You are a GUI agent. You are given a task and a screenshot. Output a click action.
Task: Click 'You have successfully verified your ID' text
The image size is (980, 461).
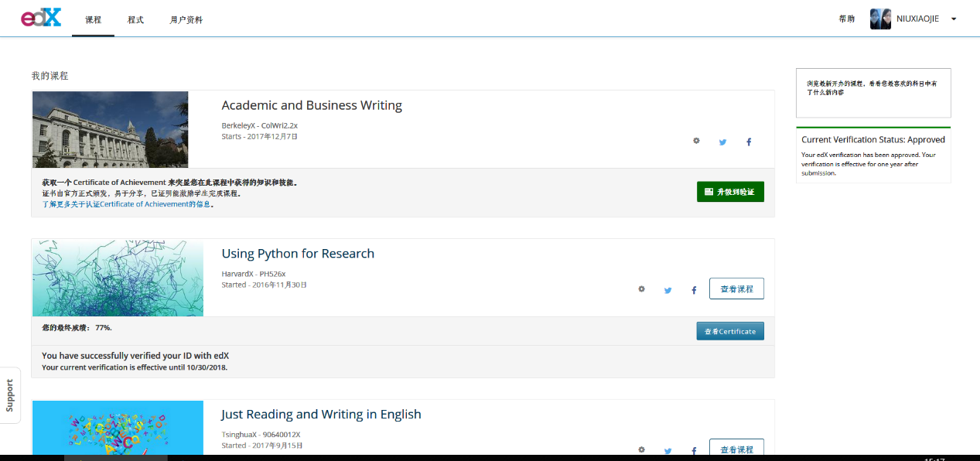click(x=135, y=356)
